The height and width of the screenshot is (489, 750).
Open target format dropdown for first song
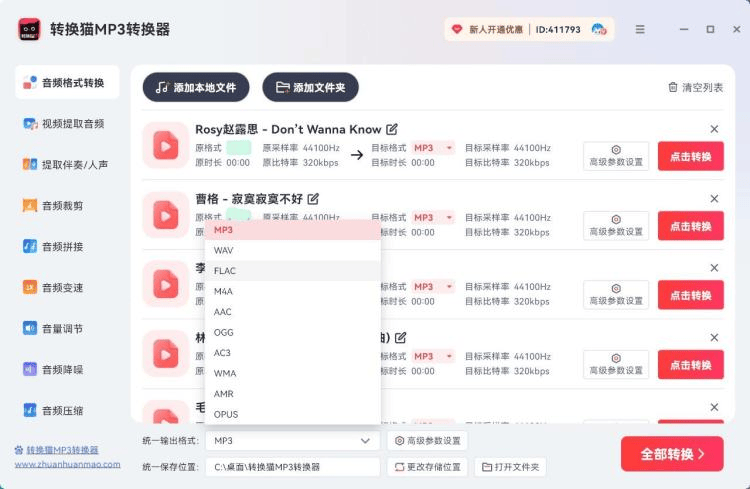coord(433,148)
